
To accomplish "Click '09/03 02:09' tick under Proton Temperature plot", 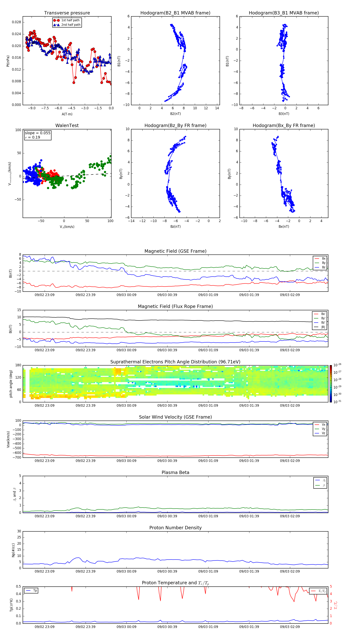I will [x=290, y=627].
